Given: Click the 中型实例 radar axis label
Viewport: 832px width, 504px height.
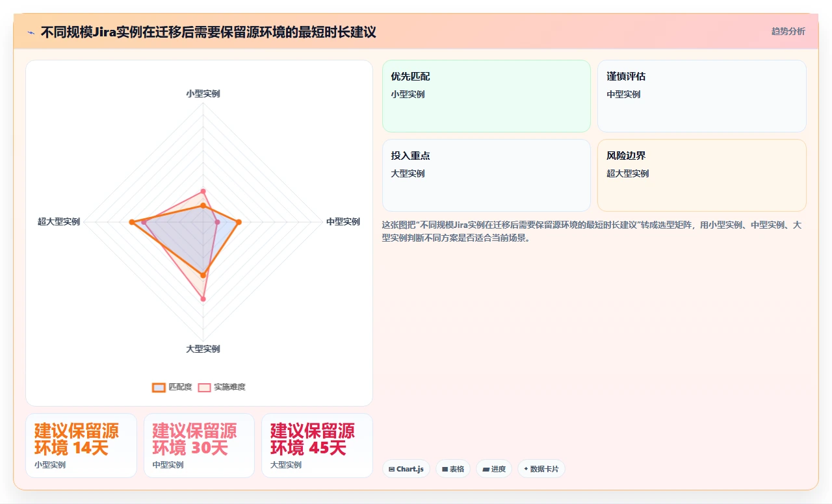Looking at the screenshot, I should coord(343,221).
